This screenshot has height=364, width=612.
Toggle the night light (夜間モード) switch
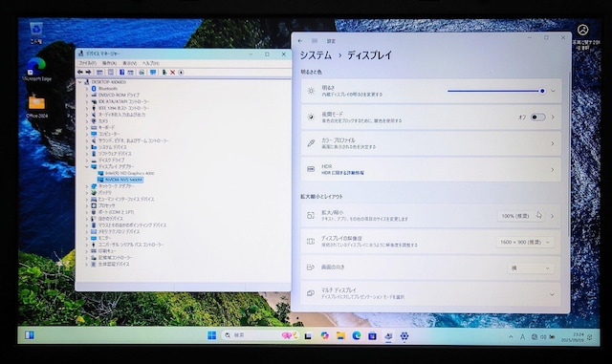(537, 118)
